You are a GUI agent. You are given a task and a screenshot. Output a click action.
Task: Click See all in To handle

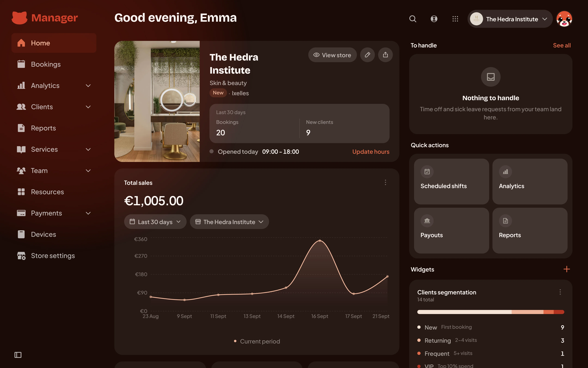click(x=562, y=45)
